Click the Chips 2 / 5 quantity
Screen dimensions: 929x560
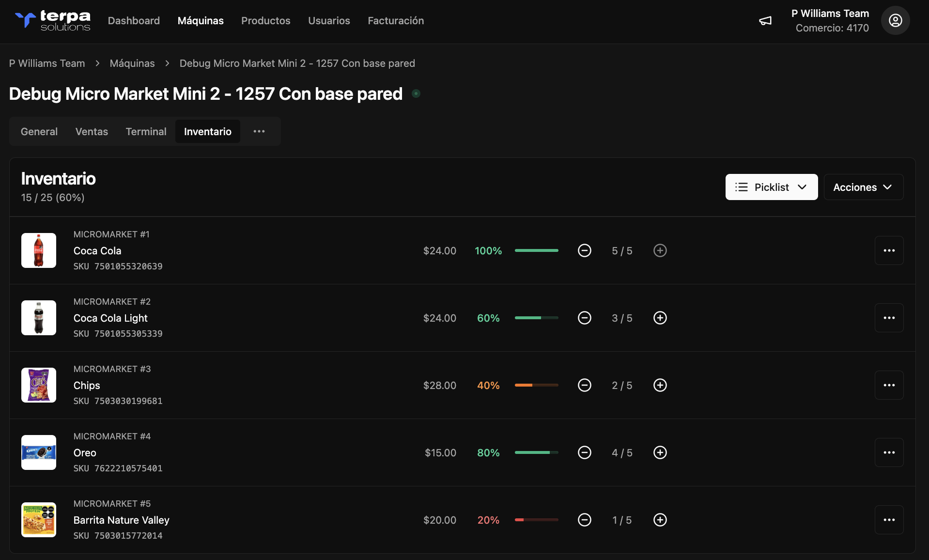click(x=622, y=386)
